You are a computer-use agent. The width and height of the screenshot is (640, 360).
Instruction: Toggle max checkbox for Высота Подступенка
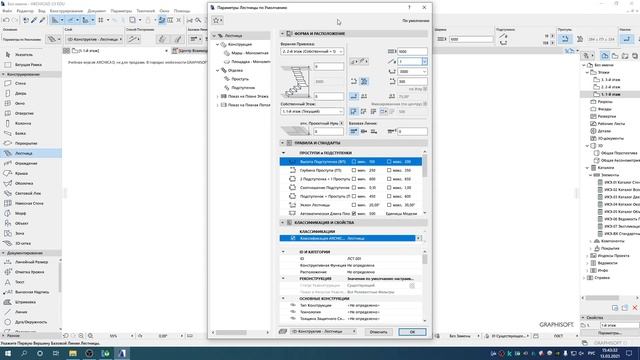(389, 162)
